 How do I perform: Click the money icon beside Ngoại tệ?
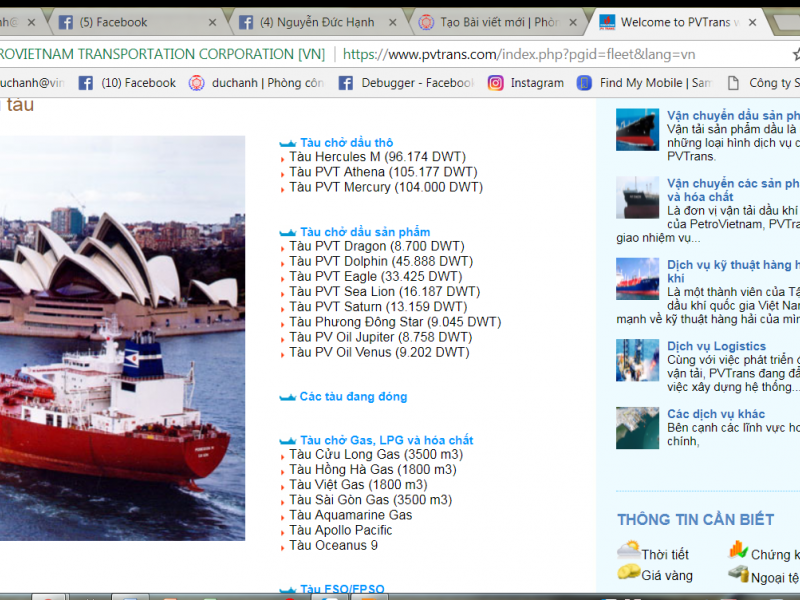click(738, 574)
